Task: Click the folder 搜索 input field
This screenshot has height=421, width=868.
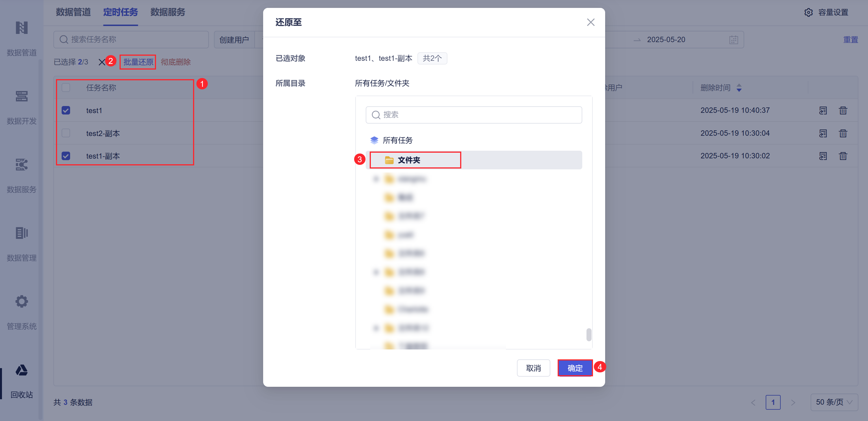Action: click(474, 115)
